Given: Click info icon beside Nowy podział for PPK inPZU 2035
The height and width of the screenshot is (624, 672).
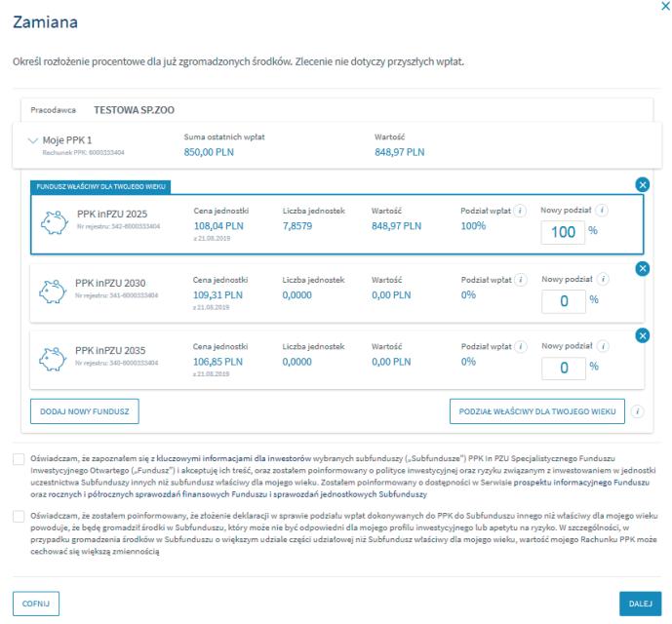Looking at the screenshot, I should 605,347.
